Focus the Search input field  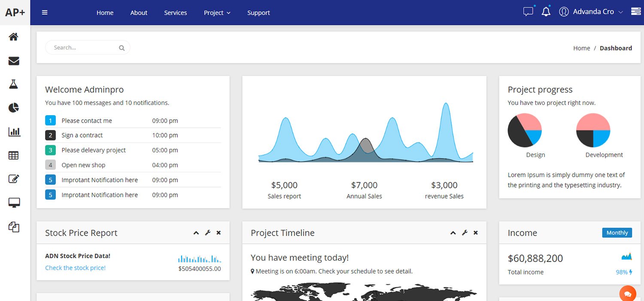coord(88,48)
